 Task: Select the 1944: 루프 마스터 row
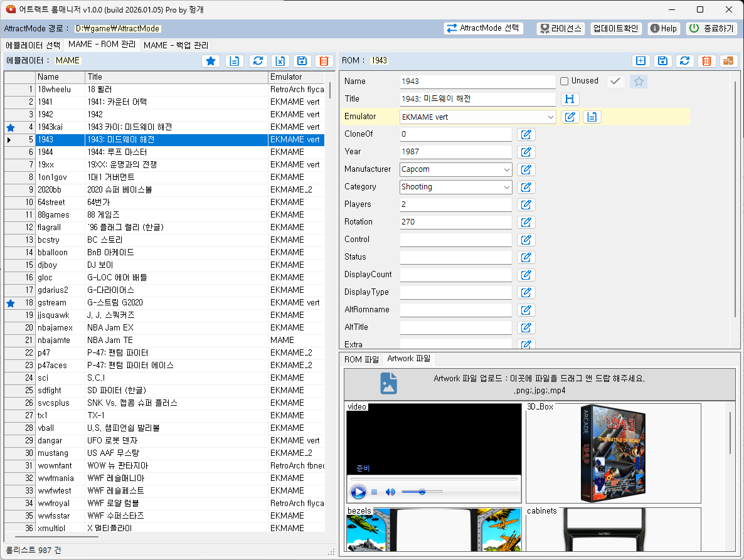click(x=164, y=152)
